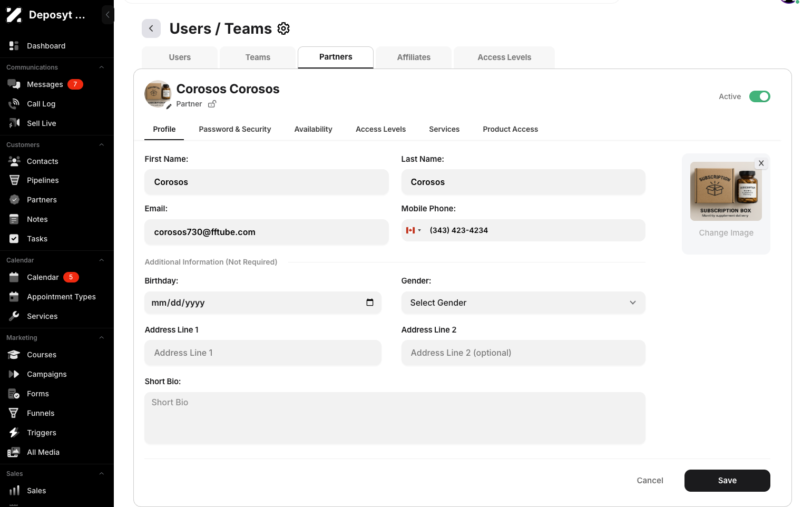Open Partners badge icon in sidebar
Screen dimensions: 812x507
point(14,200)
